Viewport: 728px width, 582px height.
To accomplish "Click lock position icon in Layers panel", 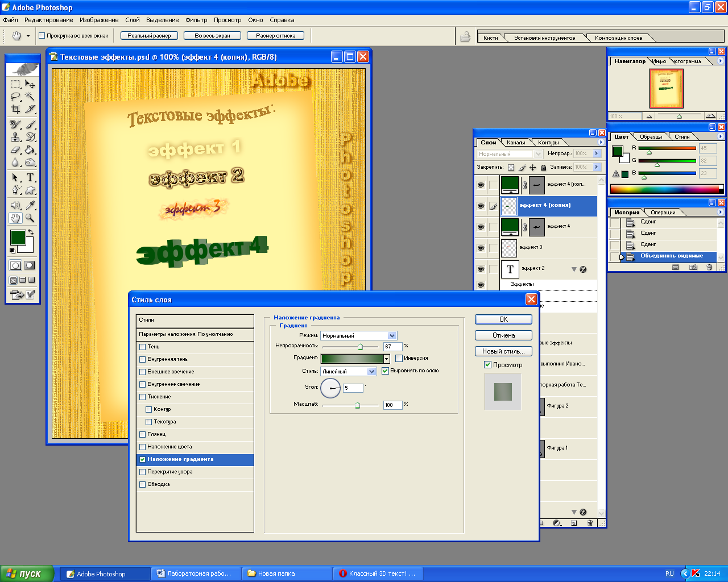I will [x=532, y=168].
